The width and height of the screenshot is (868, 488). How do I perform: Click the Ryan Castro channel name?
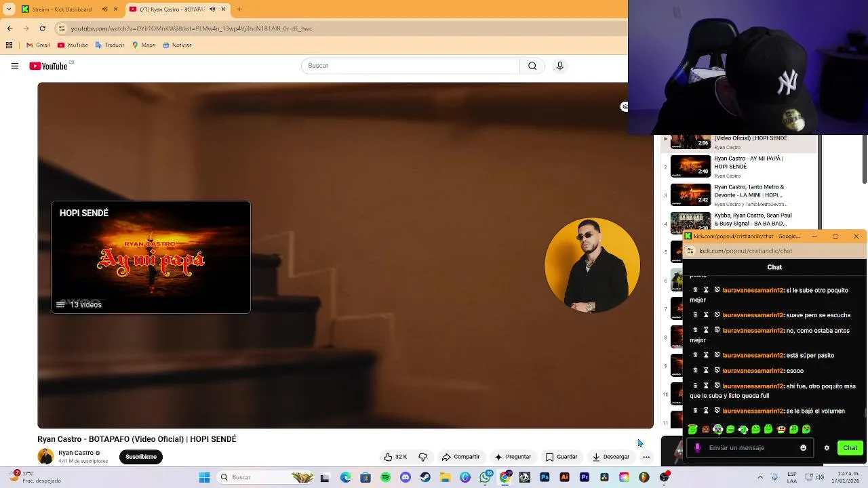click(76, 453)
